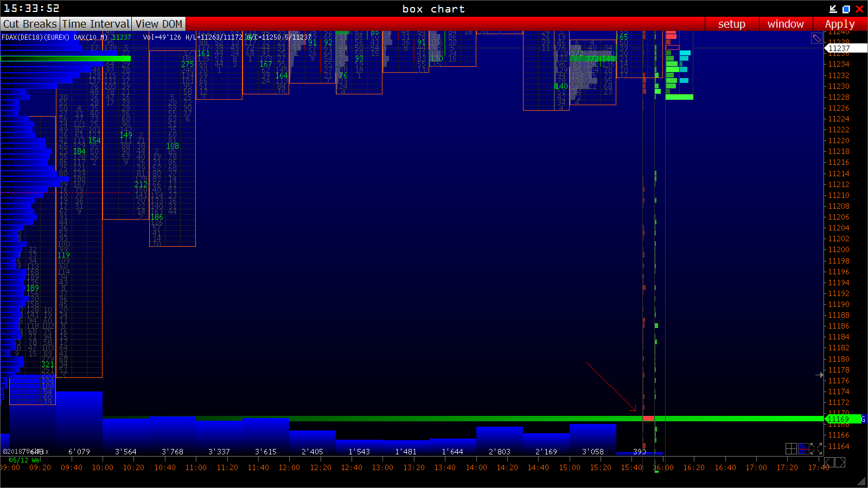868x488 pixels.
Task: Click the 11200 price axis label
Action: click(839, 250)
